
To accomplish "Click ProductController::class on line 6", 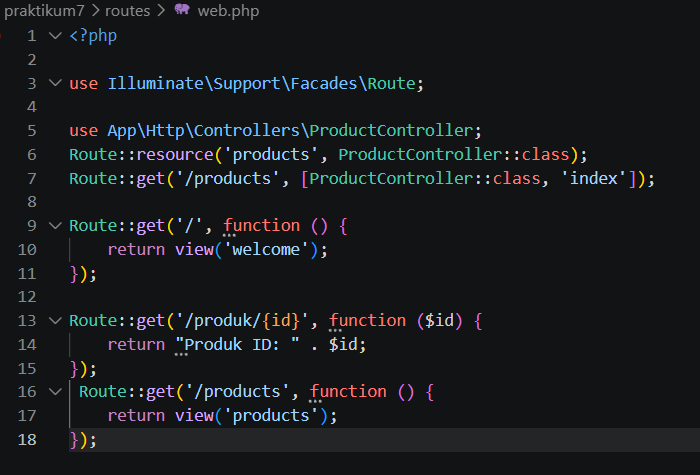I will pos(454,154).
